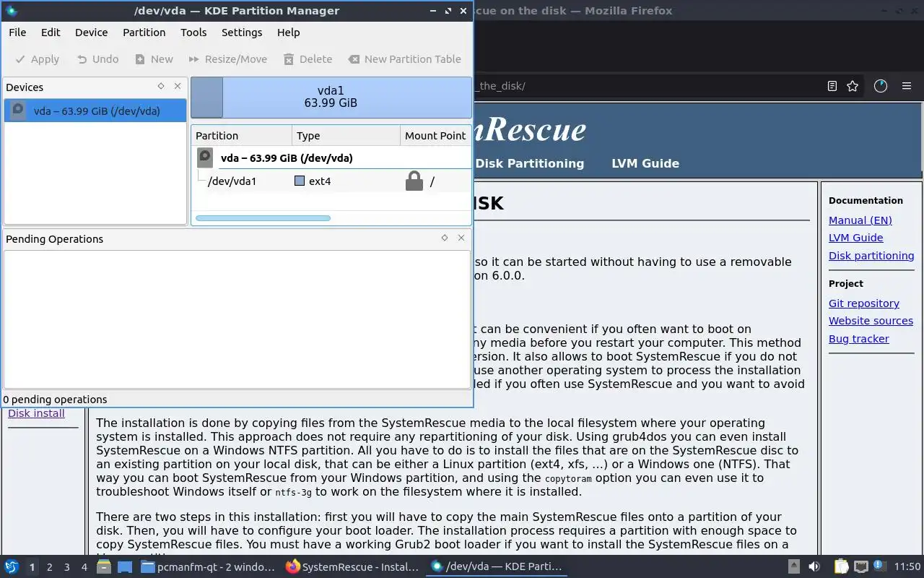This screenshot has width=924, height=578.
Task: Sort by Partition column header
Action: pyautogui.click(x=241, y=135)
